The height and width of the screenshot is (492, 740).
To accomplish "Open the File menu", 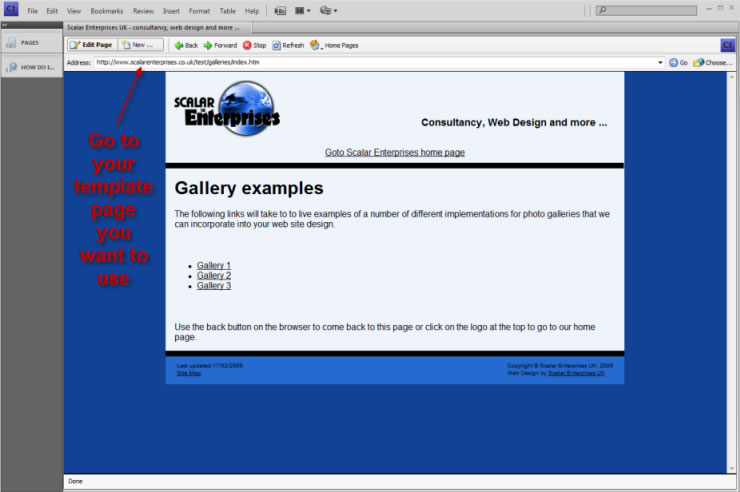I will 33,11.
